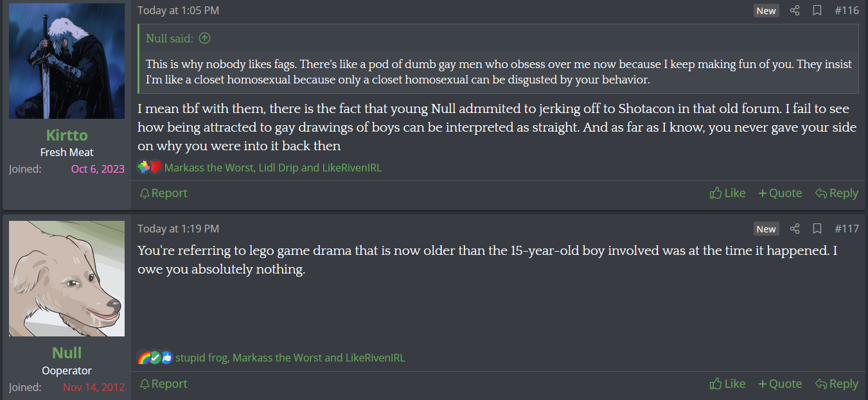Report Null's post #117
Image resolution: width=868 pixels, height=400 pixels.
click(x=164, y=384)
